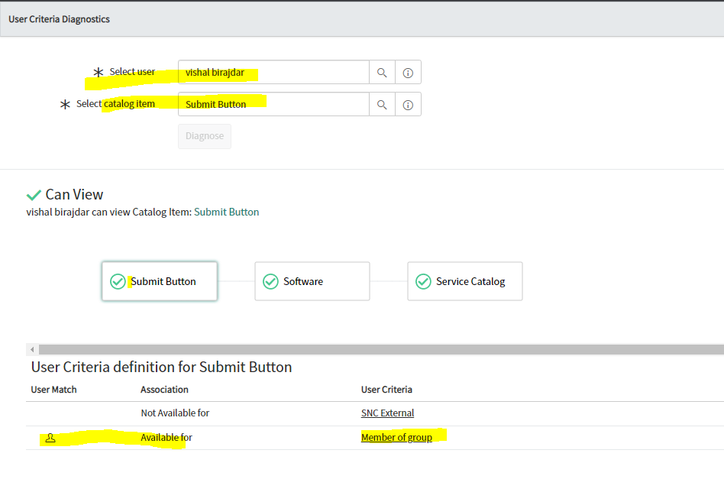
Task: Select the Software category node
Action: point(312,281)
